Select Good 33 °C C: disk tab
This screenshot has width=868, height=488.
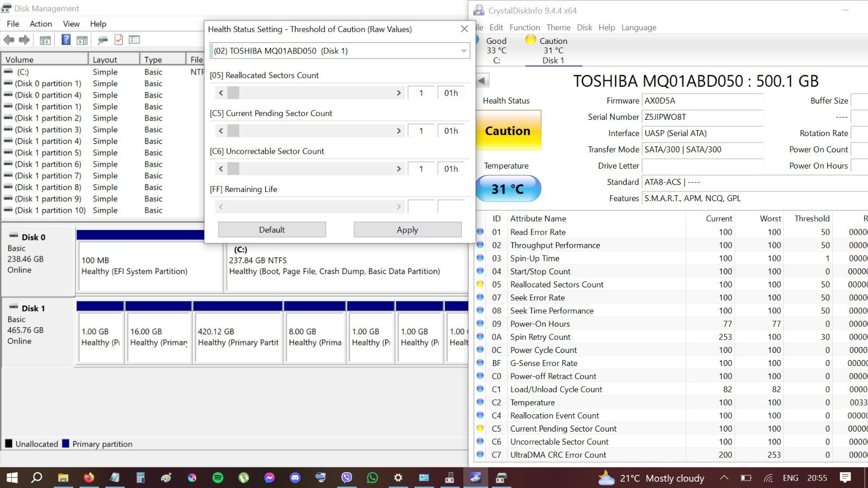496,50
